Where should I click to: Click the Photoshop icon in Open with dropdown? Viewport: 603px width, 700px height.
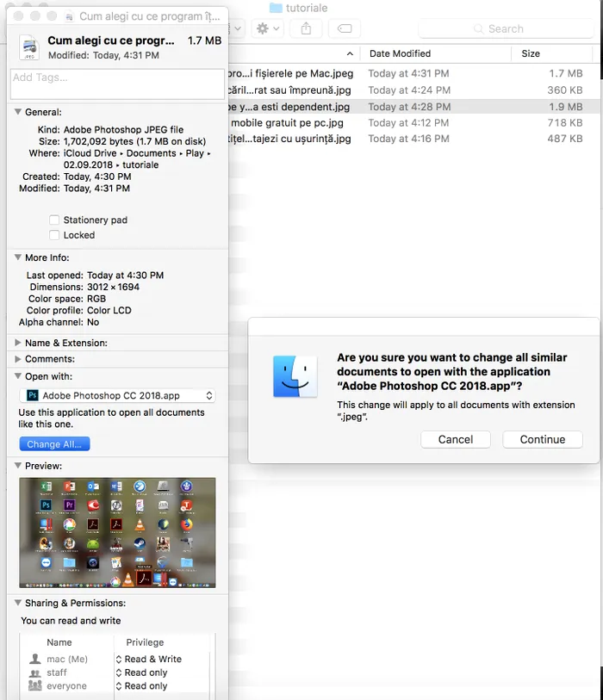click(x=33, y=395)
